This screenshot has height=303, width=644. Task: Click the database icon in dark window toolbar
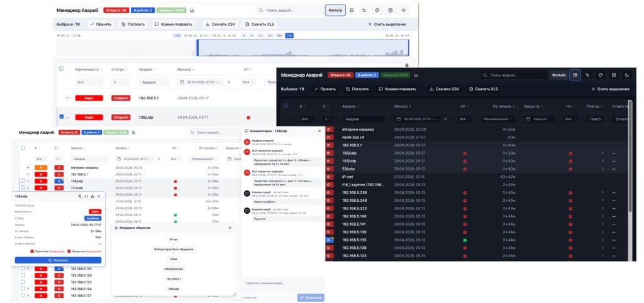[615, 75]
